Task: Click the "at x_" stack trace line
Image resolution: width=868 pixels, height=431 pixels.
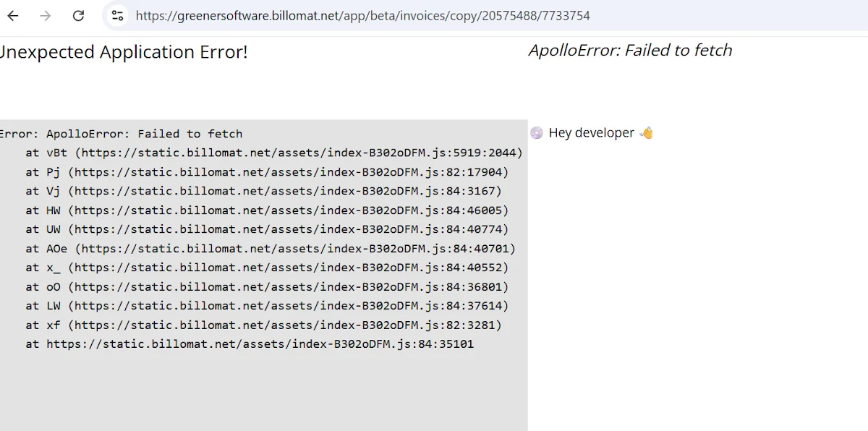Action: (x=267, y=268)
